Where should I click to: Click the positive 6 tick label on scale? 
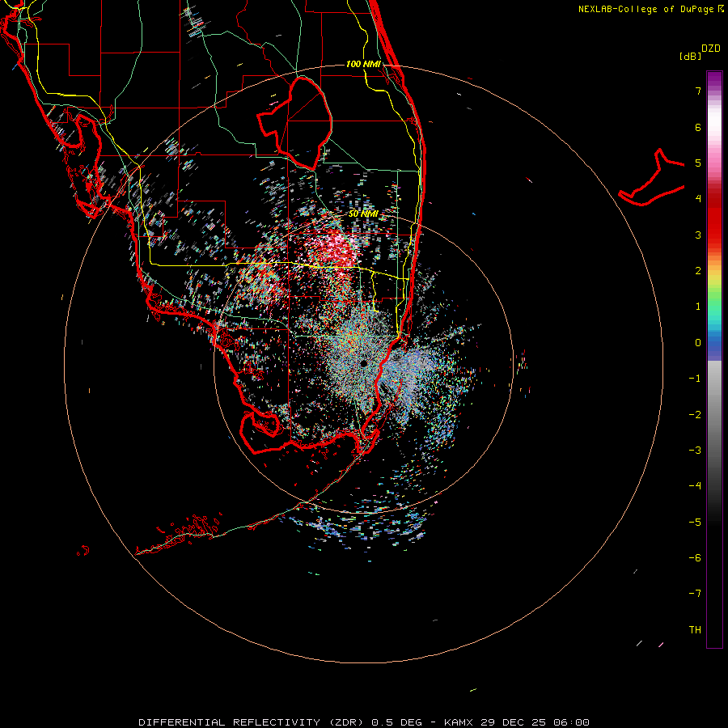(698, 127)
